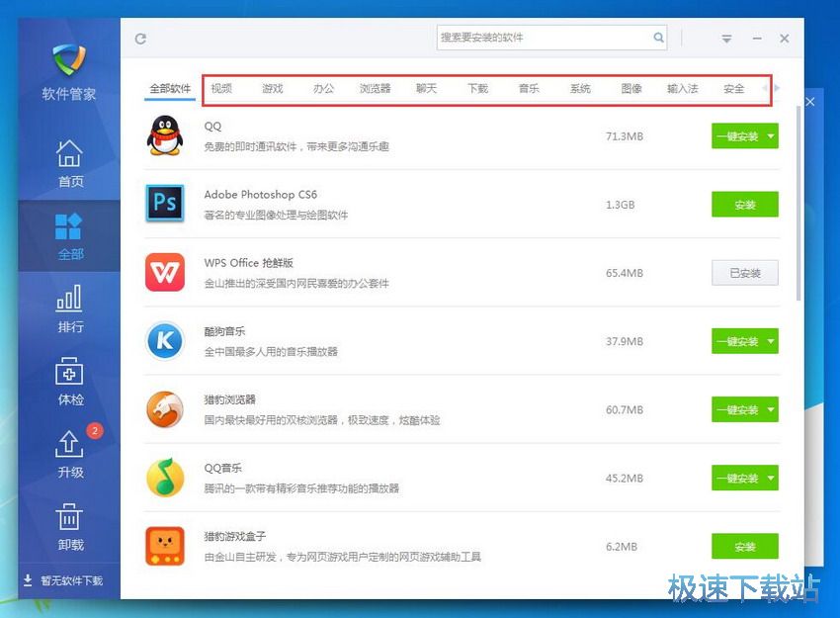The height and width of the screenshot is (618, 840).
Task: Click the 已安装 button for WPS Office
Action: pos(745,273)
